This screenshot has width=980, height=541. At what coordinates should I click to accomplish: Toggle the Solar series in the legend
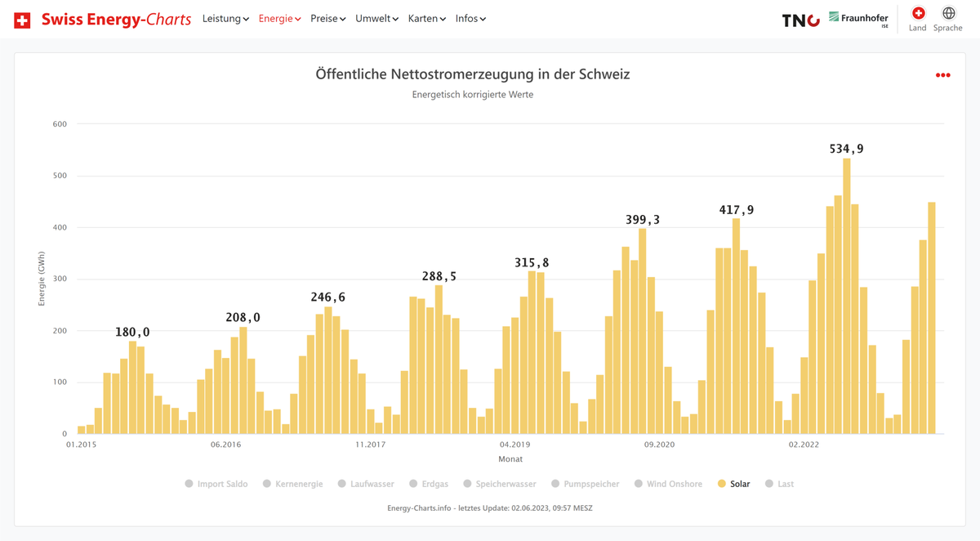click(733, 484)
